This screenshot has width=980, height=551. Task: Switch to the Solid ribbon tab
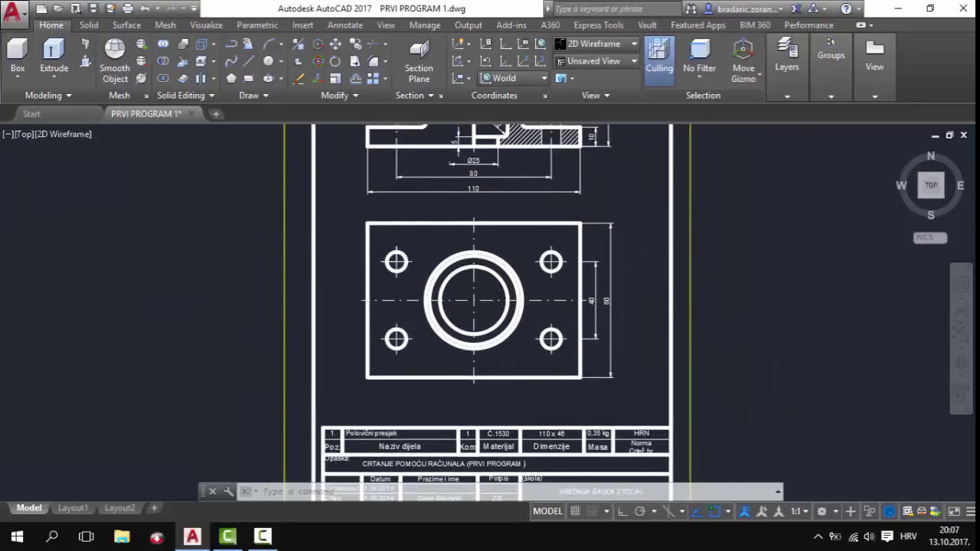pyautogui.click(x=89, y=25)
